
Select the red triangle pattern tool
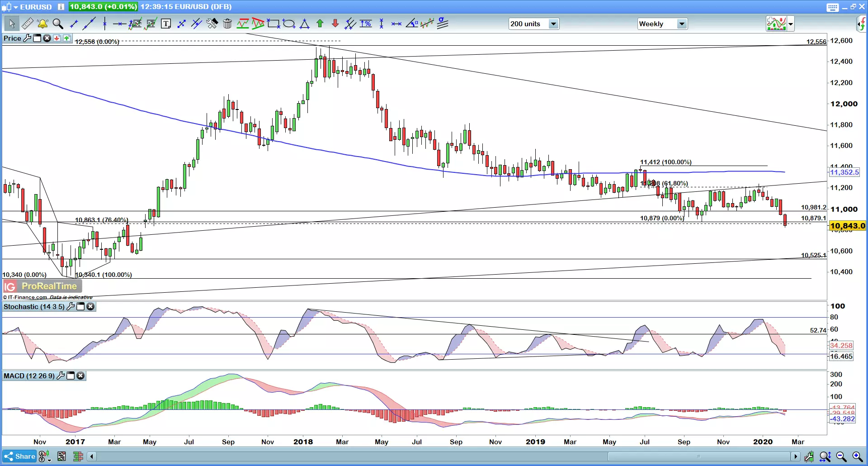pos(258,24)
